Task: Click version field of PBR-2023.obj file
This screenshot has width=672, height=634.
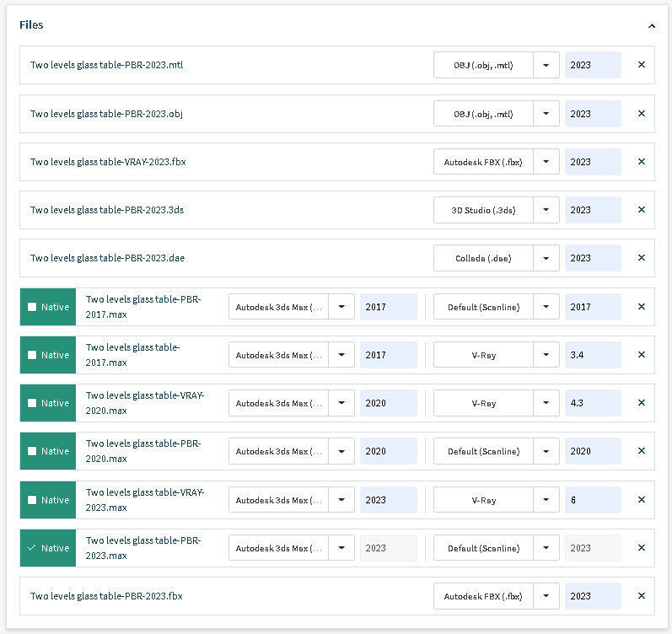Action: [593, 114]
